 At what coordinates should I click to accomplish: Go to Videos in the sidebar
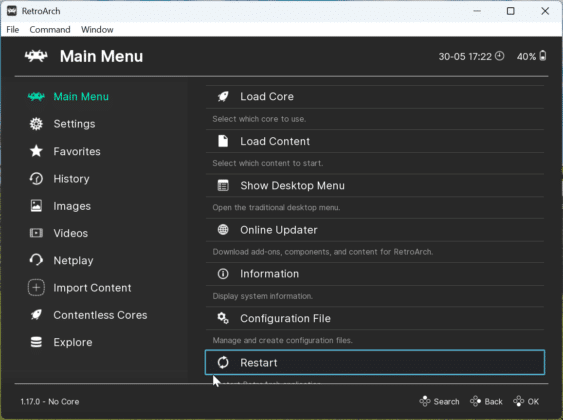click(x=70, y=233)
